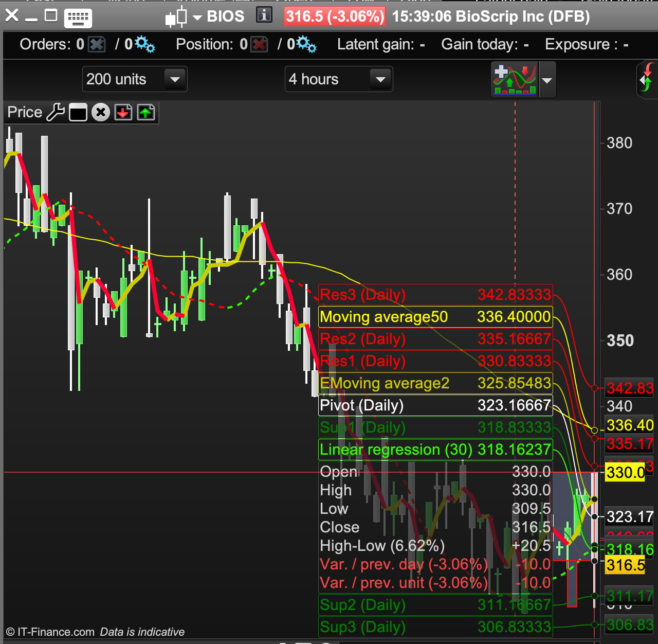Click the 380 price axis label
The image size is (658, 644).
(x=619, y=143)
